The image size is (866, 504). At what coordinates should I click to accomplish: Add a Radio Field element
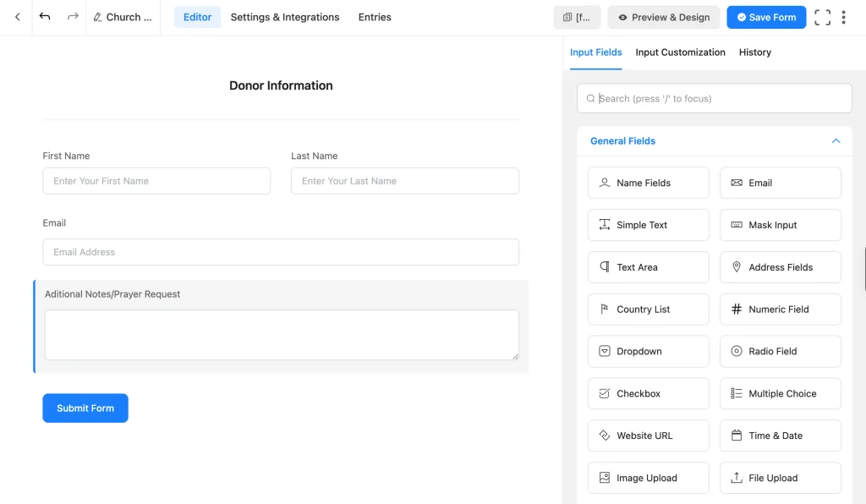pos(781,351)
